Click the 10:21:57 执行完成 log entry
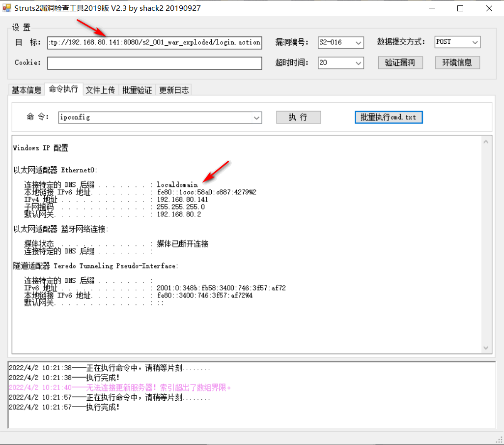The image size is (504, 445). tap(64, 407)
